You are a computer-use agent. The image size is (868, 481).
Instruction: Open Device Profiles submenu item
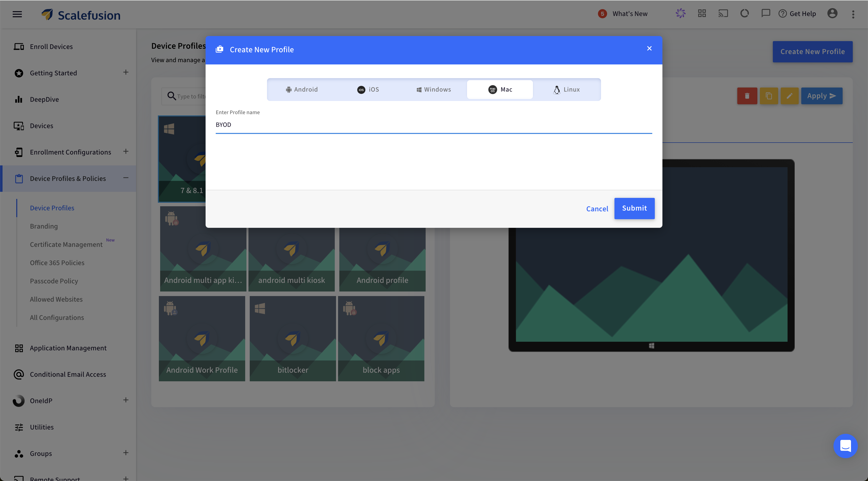(52, 208)
